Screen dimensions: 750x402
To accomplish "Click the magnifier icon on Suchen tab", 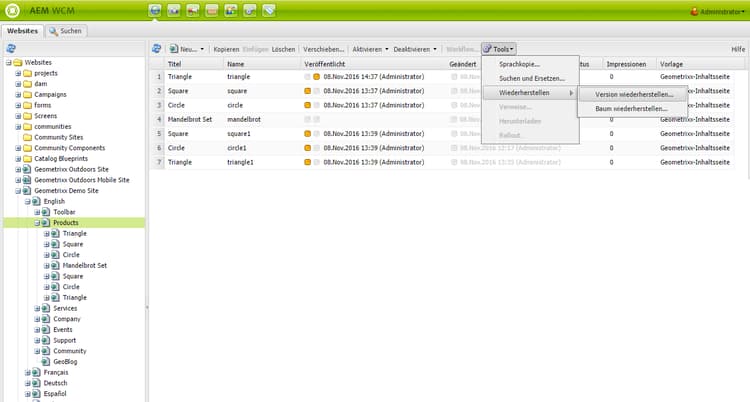I will [53, 31].
